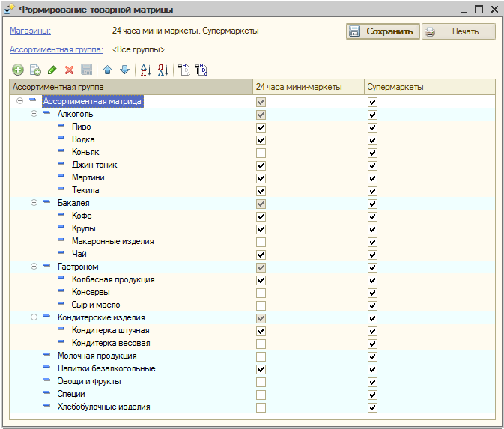This screenshot has width=504, height=429.
Task: Uncheck Пиво in the Супермаркеты column
Action: coord(372,127)
